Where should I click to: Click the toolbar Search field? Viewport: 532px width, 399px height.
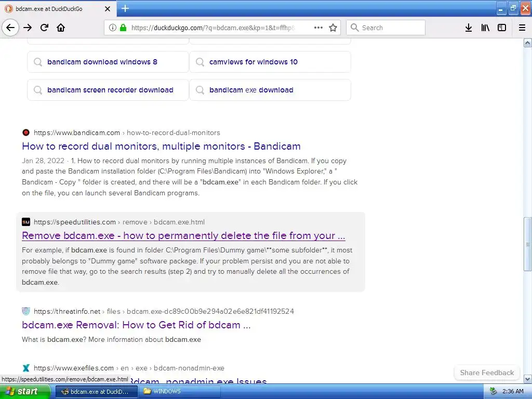386,28
